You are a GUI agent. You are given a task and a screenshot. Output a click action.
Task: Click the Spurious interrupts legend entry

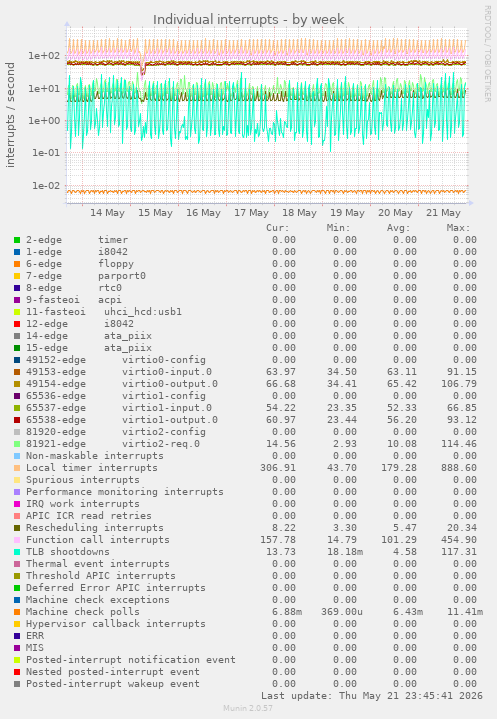[83, 480]
